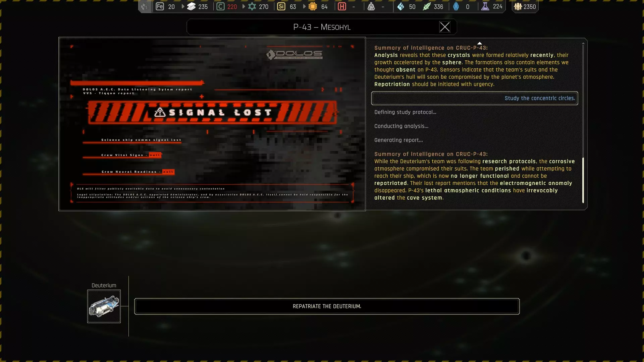Expand the arrow between silicon and chips
Screen dimensions: 644x362
click(304, 6)
